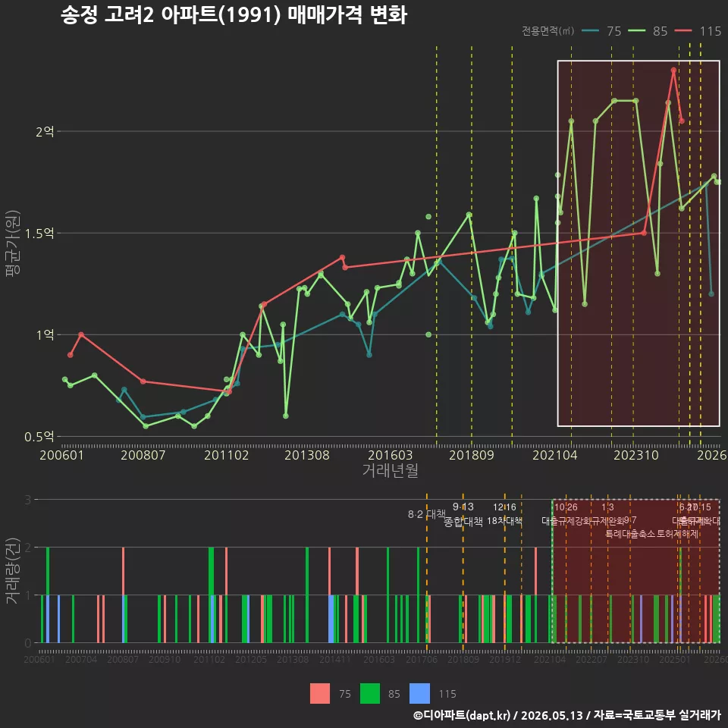
Task: Click the 거래년월 x-axis title
Action: click(390, 470)
